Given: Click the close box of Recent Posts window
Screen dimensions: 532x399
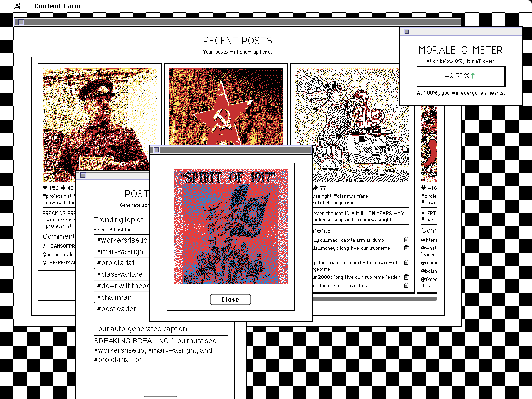Looking at the screenshot, I should pos(21,22).
